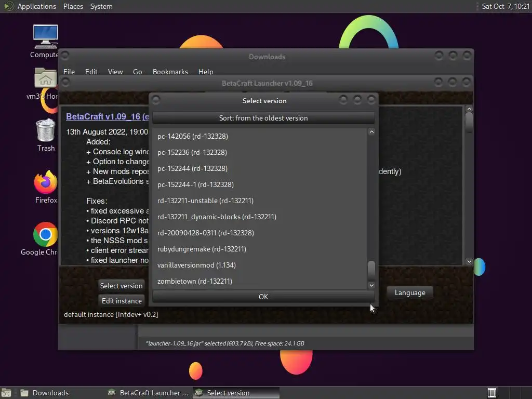Click the changelog panel scrollbar thumb

click(469, 123)
